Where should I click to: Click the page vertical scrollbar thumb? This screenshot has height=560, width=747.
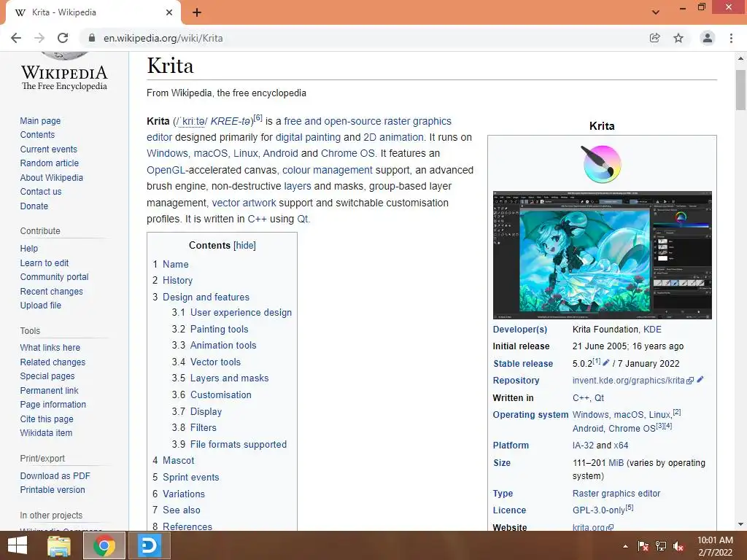pos(740,90)
